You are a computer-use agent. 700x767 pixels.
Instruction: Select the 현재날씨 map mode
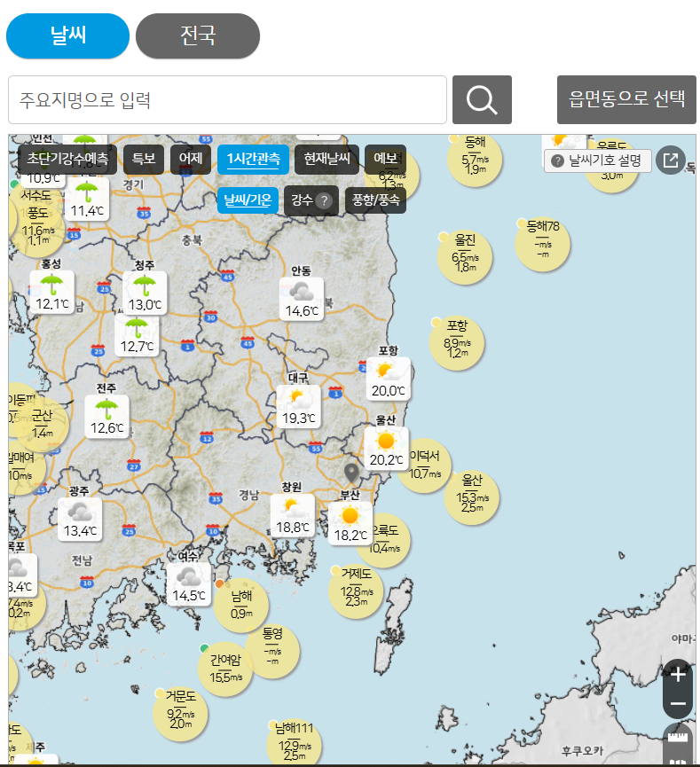pyautogui.click(x=326, y=159)
